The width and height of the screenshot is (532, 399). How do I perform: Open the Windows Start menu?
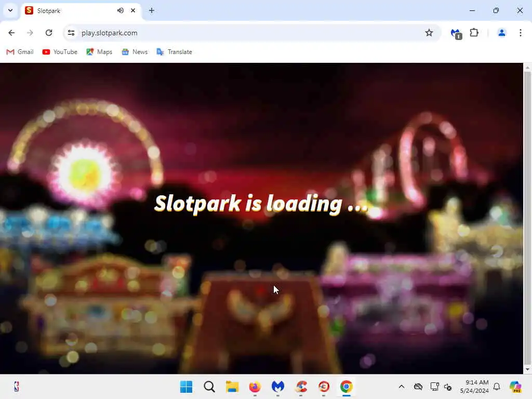click(186, 387)
